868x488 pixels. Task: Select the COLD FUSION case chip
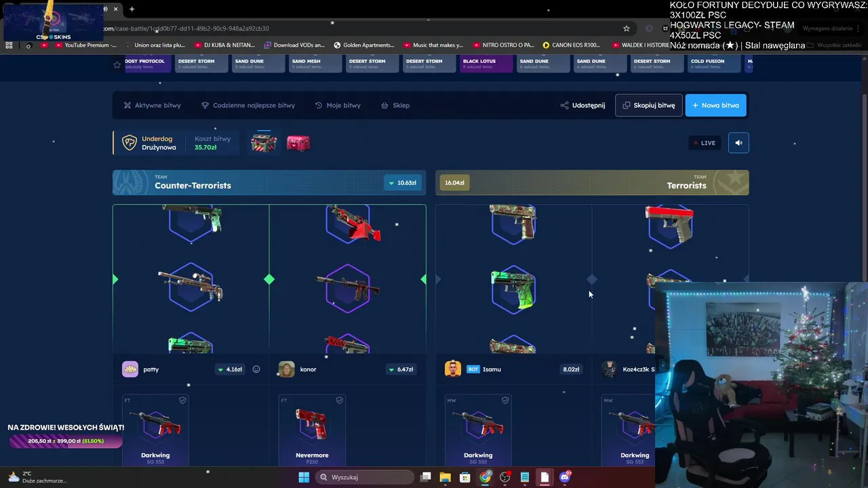click(713, 64)
